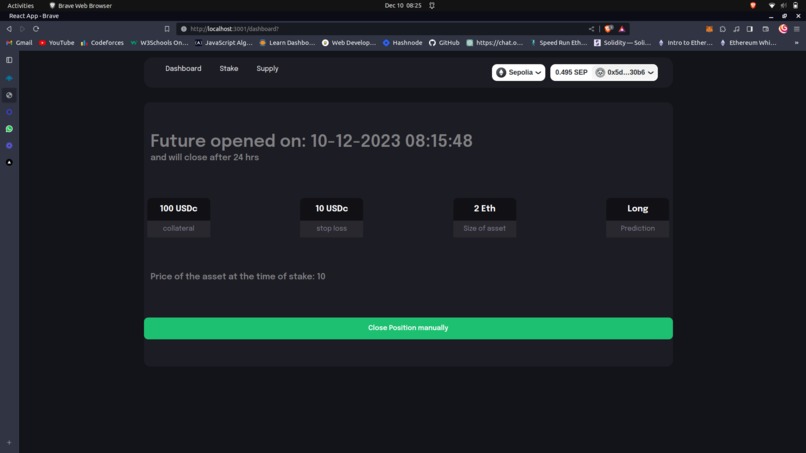Click the sidebar toggle icon at left top

pos(9,60)
